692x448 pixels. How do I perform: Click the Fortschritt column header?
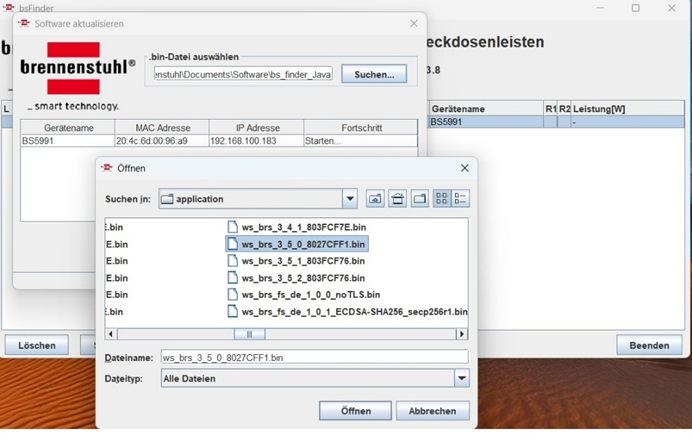361,128
